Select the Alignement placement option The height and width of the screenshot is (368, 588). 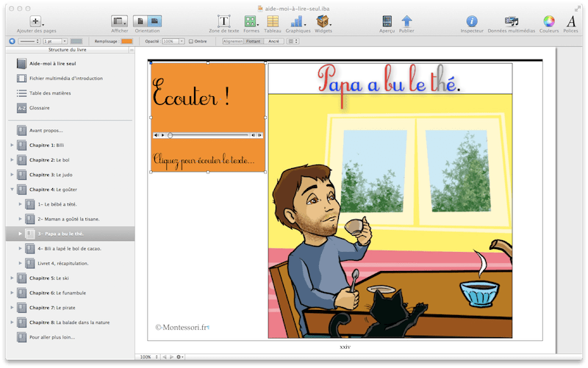click(233, 41)
